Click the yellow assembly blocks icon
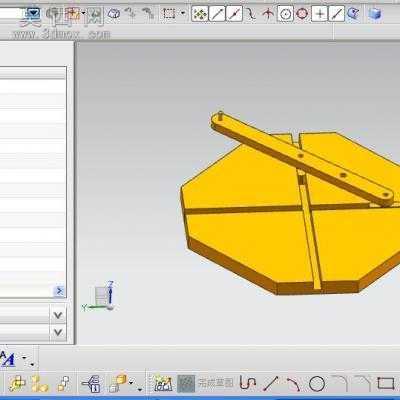400x400 pixels. click(17, 384)
